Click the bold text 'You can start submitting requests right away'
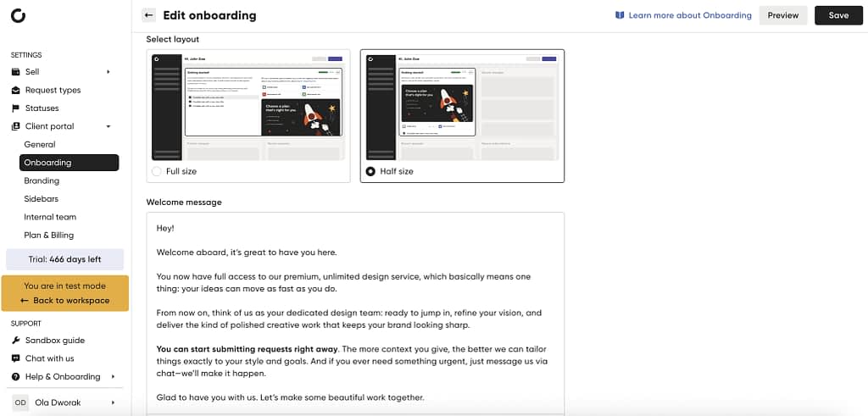Viewport: 868px width, 416px height. click(x=247, y=349)
